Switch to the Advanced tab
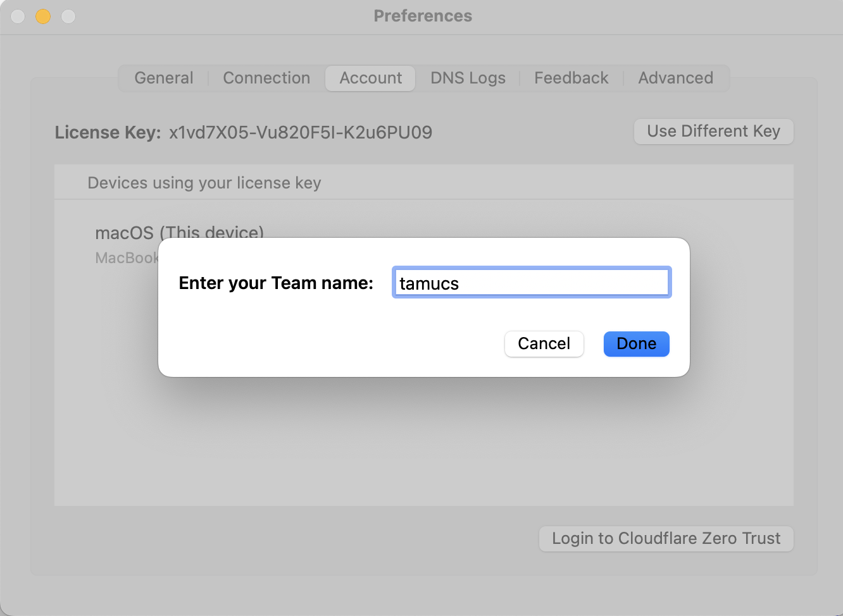The width and height of the screenshot is (843, 616). coord(675,78)
